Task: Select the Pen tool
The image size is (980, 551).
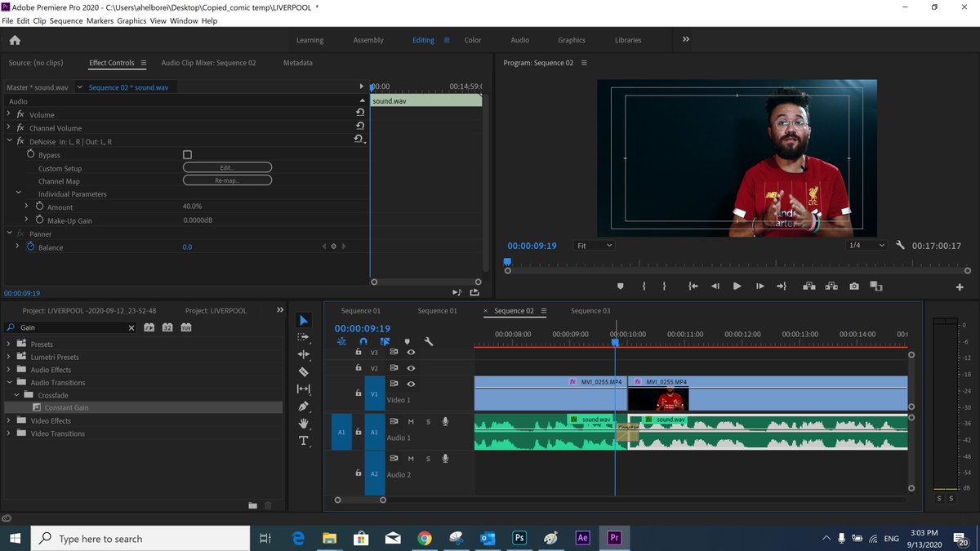Action: click(x=303, y=406)
